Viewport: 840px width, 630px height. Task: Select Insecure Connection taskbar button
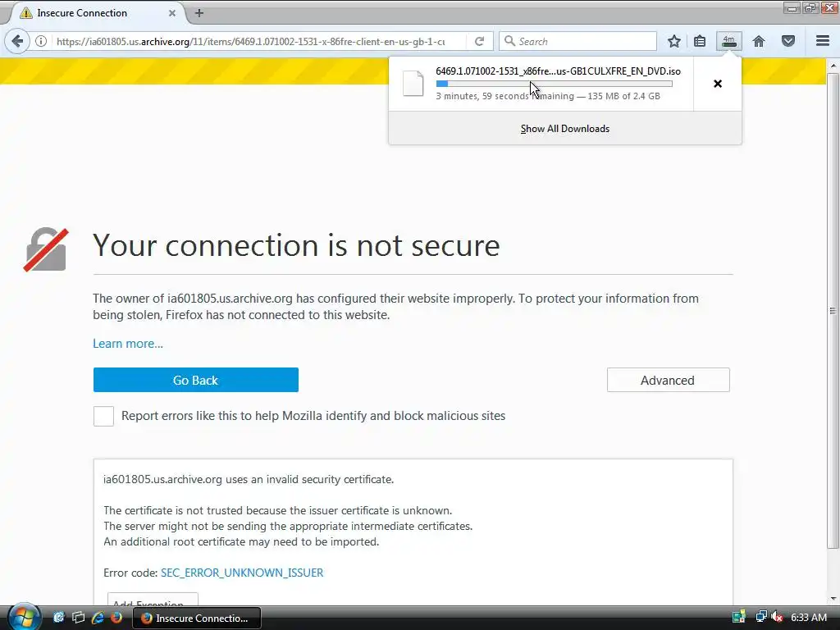pyautogui.click(x=196, y=618)
